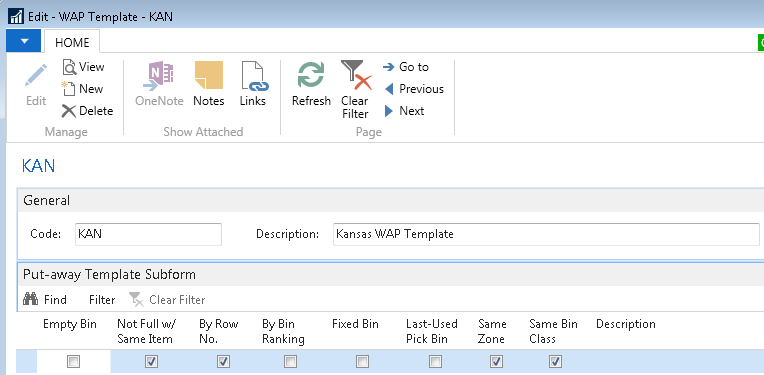Image resolution: width=764 pixels, height=375 pixels.
Task: Uncheck Not Full w/ Same Item checkbox
Action: pyautogui.click(x=152, y=362)
